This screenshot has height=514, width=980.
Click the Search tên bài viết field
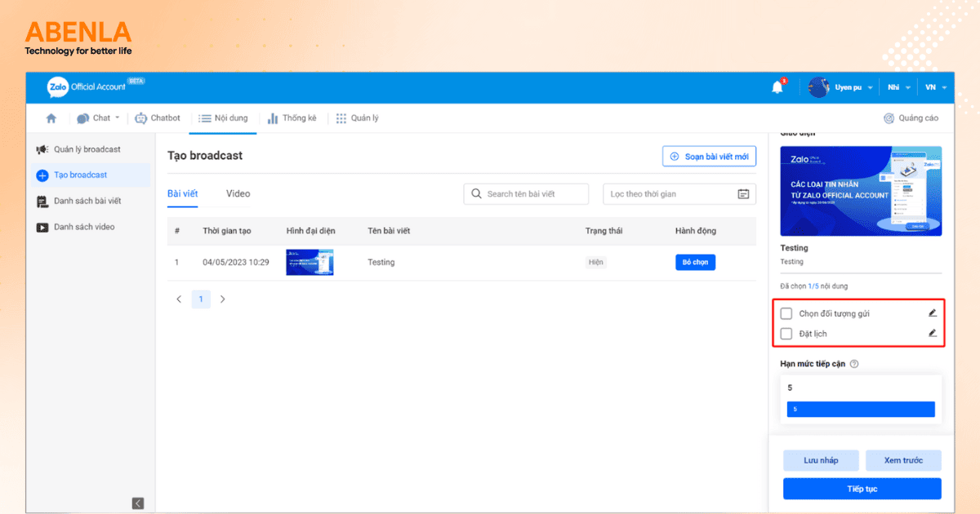click(526, 194)
